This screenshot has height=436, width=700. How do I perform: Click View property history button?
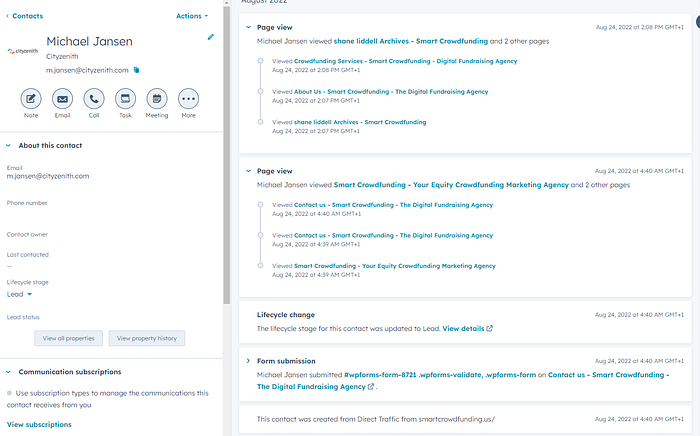pyautogui.click(x=147, y=338)
